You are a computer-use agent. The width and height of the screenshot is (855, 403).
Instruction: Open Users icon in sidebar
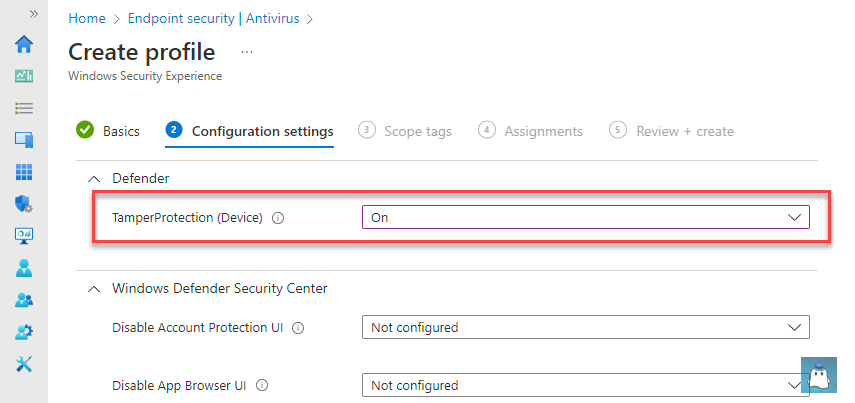pyautogui.click(x=24, y=268)
